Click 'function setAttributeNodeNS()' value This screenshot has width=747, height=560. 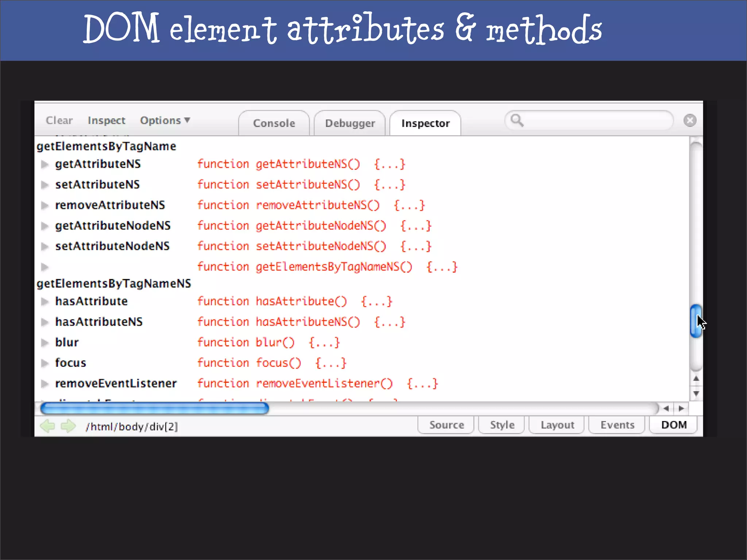314,246
